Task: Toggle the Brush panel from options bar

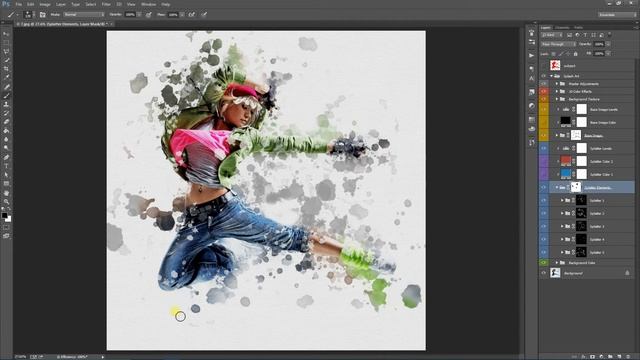Action: point(42,15)
